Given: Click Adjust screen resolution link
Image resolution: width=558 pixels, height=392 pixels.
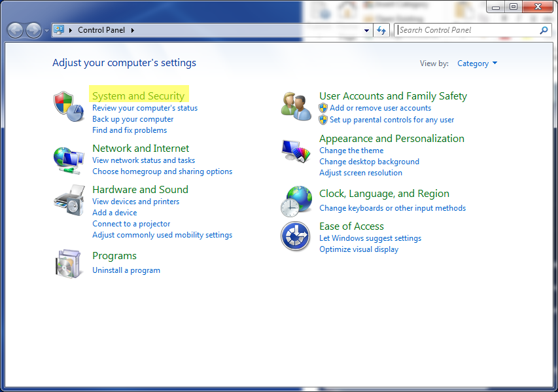Looking at the screenshot, I should (360, 173).
